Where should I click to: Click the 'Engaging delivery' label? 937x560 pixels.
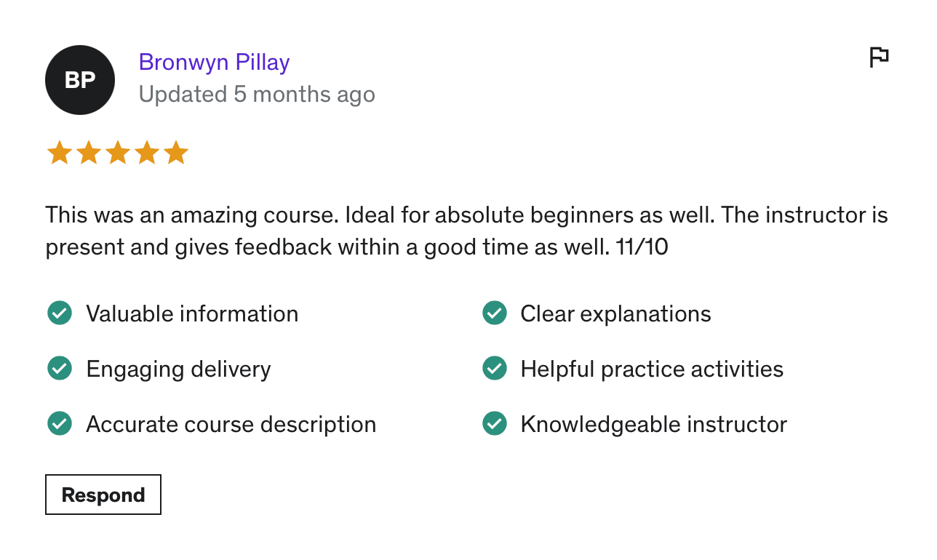click(178, 369)
